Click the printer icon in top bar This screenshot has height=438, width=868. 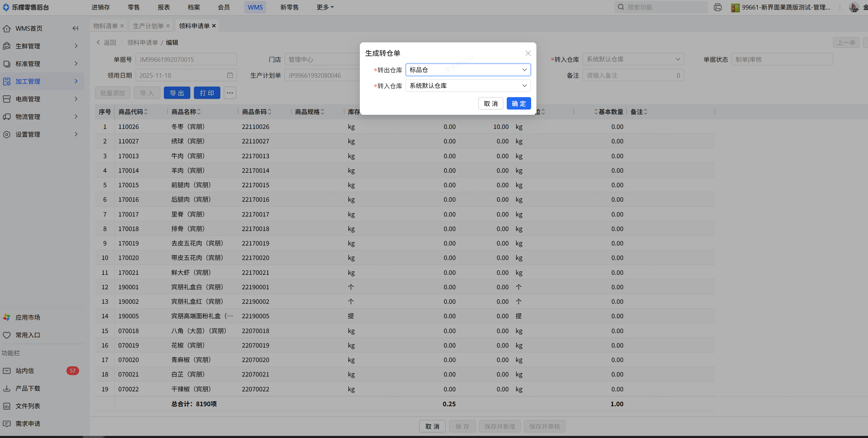point(717,7)
